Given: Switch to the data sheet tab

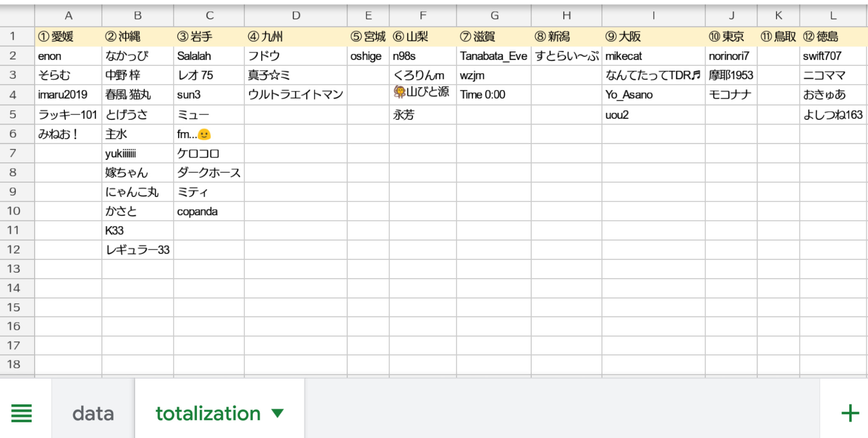Looking at the screenshot, I should click(x=93, y=413).
